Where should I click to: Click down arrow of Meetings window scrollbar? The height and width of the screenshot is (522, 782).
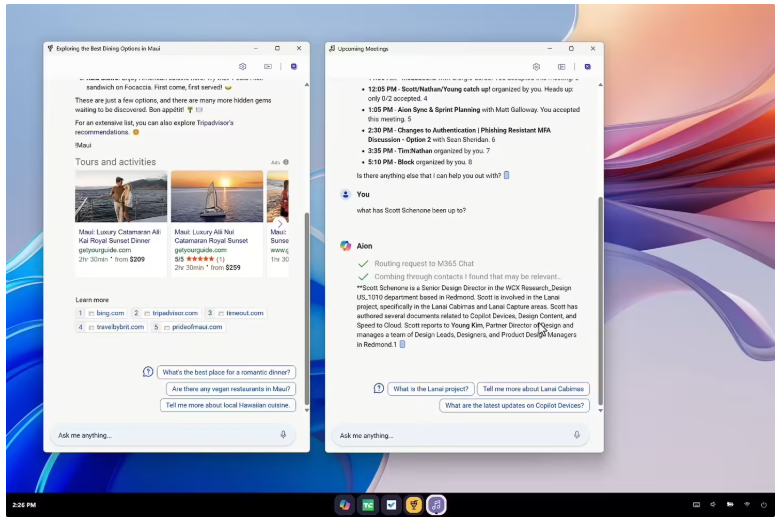(x=600, y=410)
